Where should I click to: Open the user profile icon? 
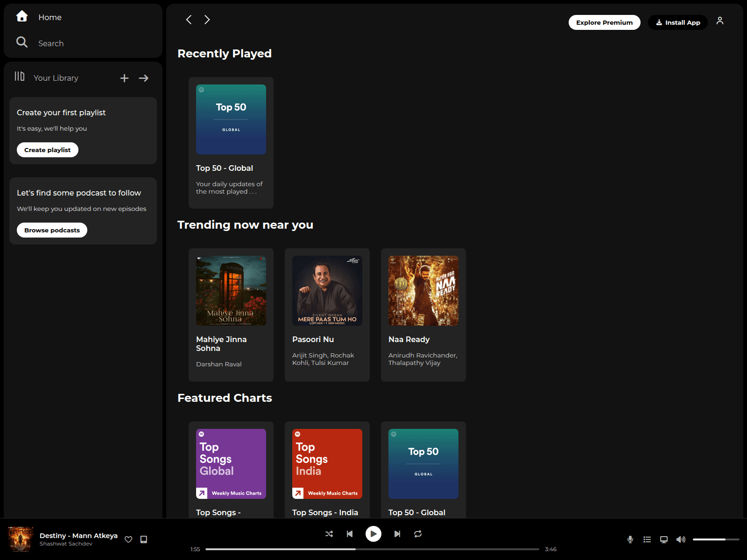coord(720,21)
